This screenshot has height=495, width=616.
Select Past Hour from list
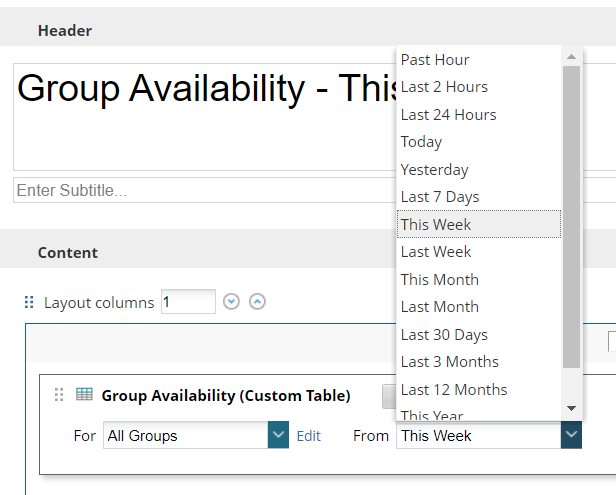[435, 60]
